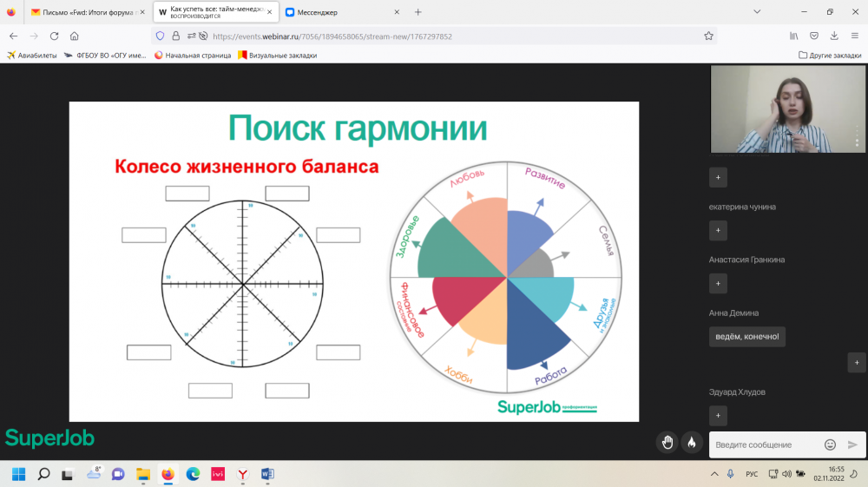
Task: Click the raise hand icon
Action: [x=667, y=442]
